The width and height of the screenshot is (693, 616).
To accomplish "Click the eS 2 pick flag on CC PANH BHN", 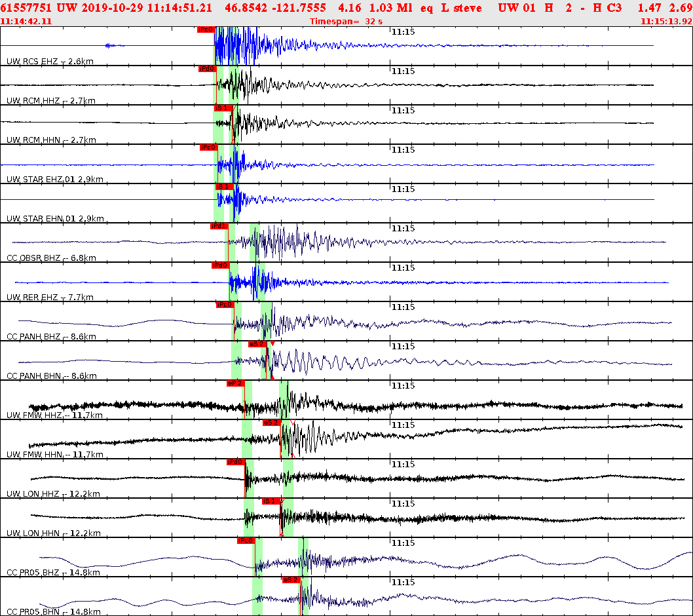I will point(257,343).
